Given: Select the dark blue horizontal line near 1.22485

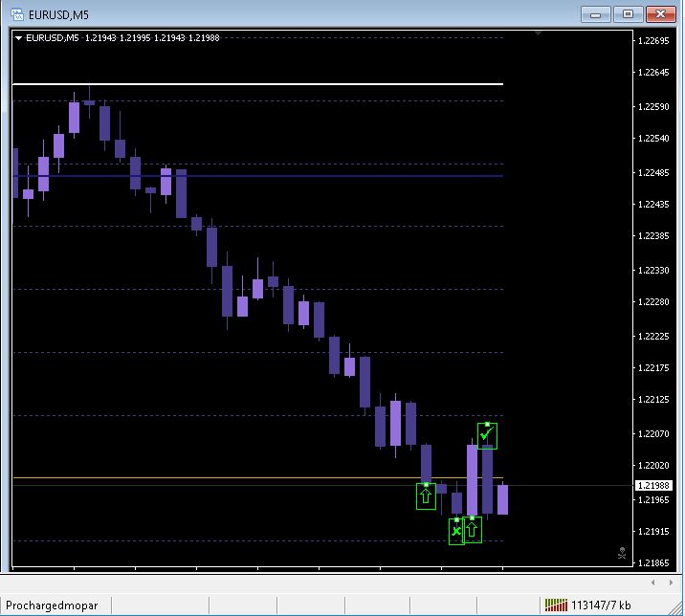Looking at the screenshot, I should tap(257, 176).
